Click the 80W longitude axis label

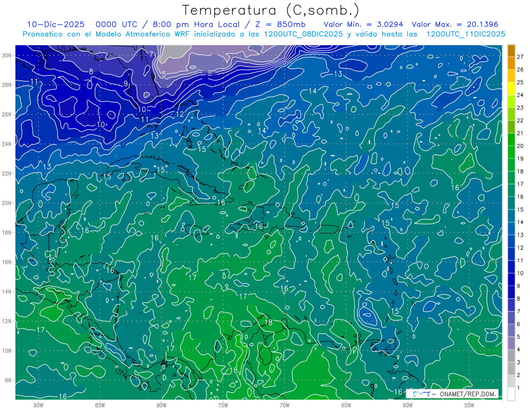coord(161,406)
